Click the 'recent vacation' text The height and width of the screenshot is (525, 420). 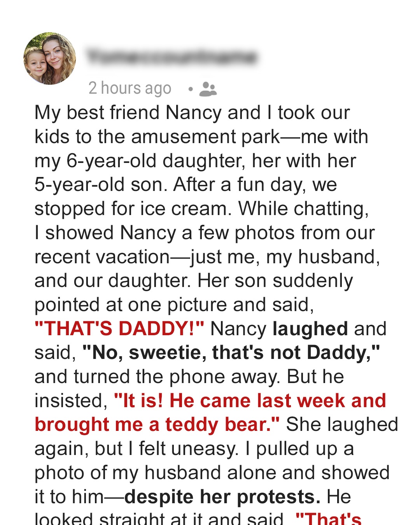102,257
